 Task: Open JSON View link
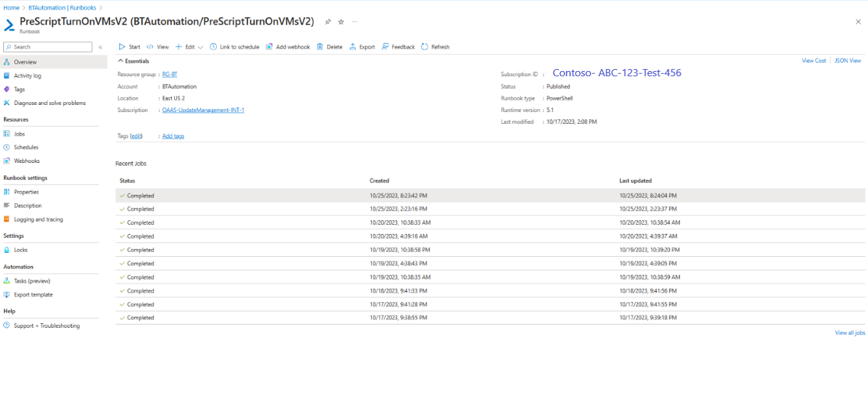[848, 61]
